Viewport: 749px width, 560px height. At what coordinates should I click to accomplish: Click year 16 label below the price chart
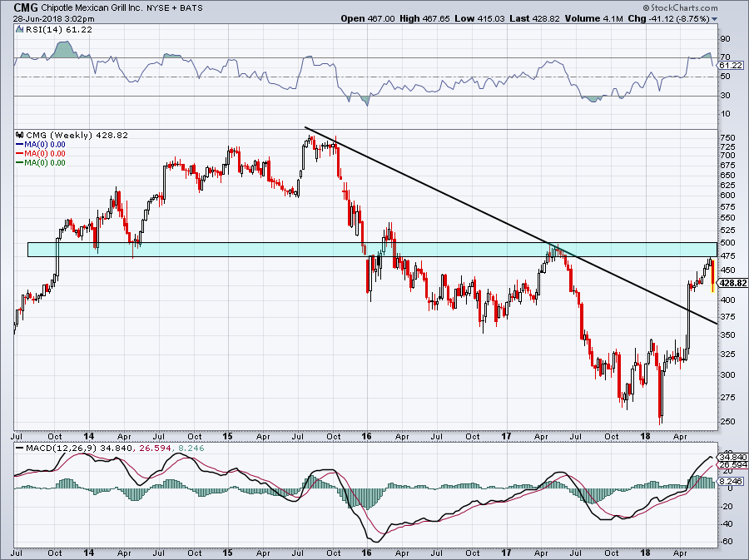click(366, 436)
